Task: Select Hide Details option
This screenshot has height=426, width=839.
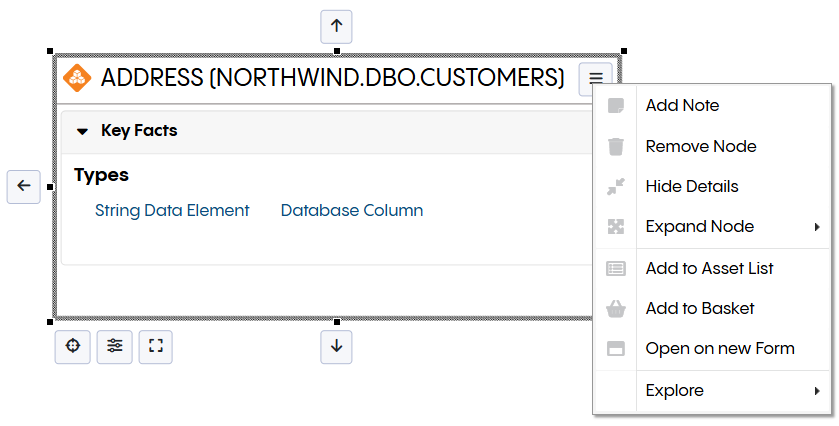Action: tap(712, 187)
